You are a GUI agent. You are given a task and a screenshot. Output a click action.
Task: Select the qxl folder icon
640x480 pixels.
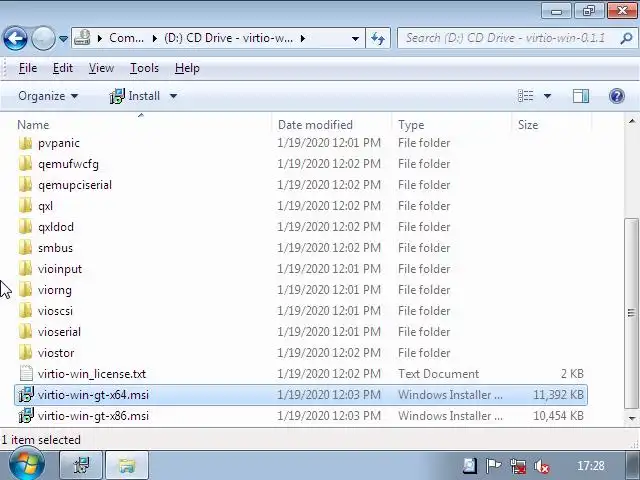(25, 206)
